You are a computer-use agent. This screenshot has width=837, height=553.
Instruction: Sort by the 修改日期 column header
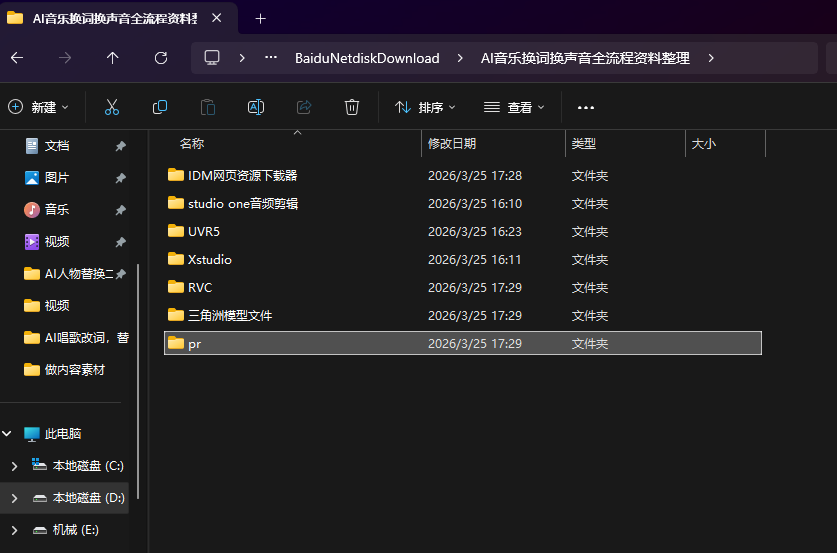click(453, 144)
